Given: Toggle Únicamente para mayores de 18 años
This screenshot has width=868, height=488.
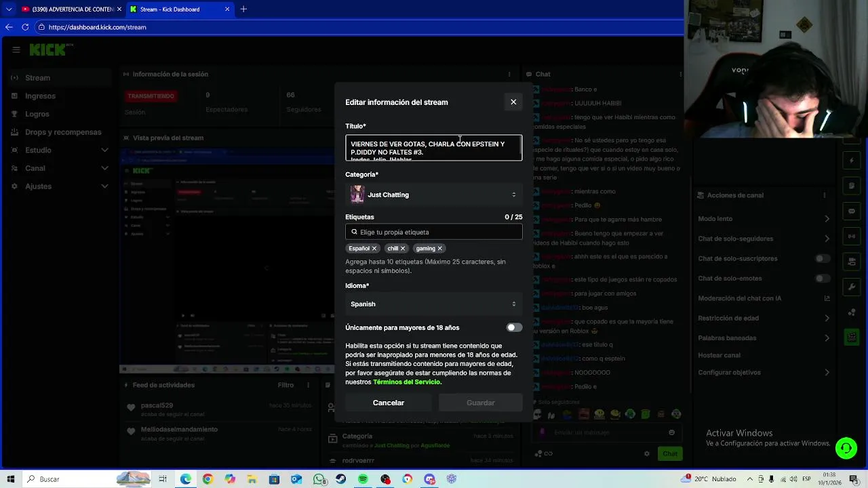Looking at the screenshot, I should [515, 327].
